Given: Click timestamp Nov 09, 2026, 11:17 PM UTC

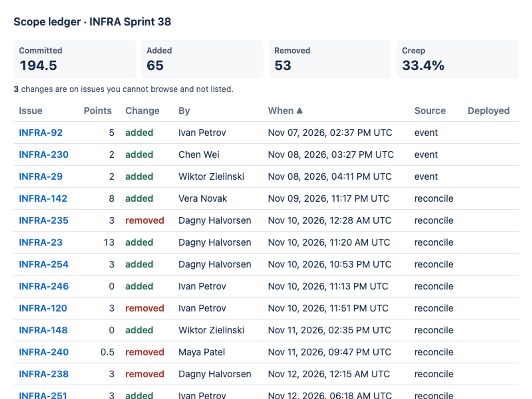Looking at the screenshot, I should [329, 199].
